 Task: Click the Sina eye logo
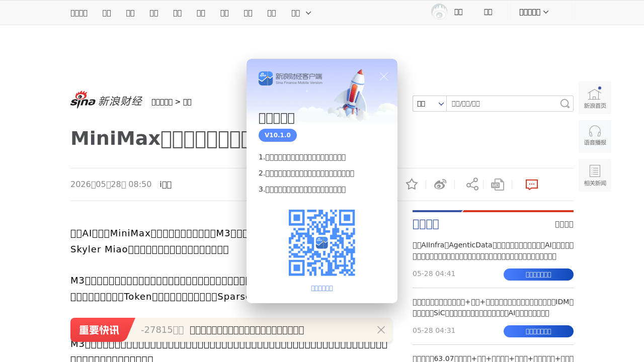[x=83, y=100]
